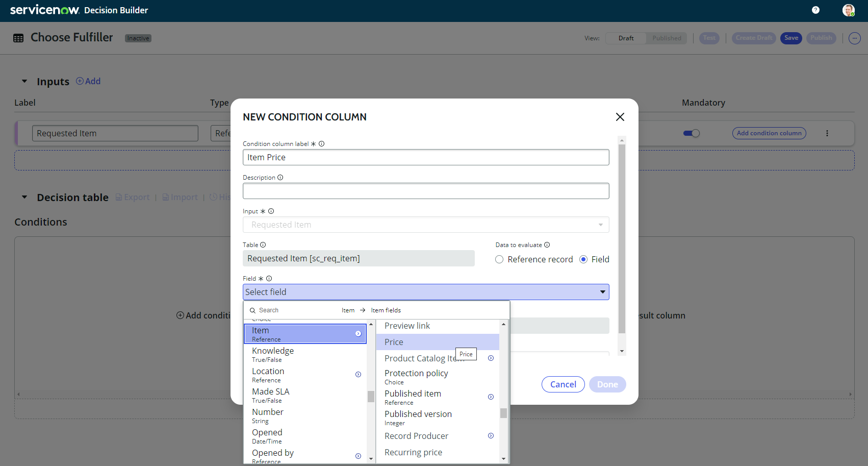Open the user profile avatar
The width and height of the screenshot is (868, 466).
pos(848,10)
